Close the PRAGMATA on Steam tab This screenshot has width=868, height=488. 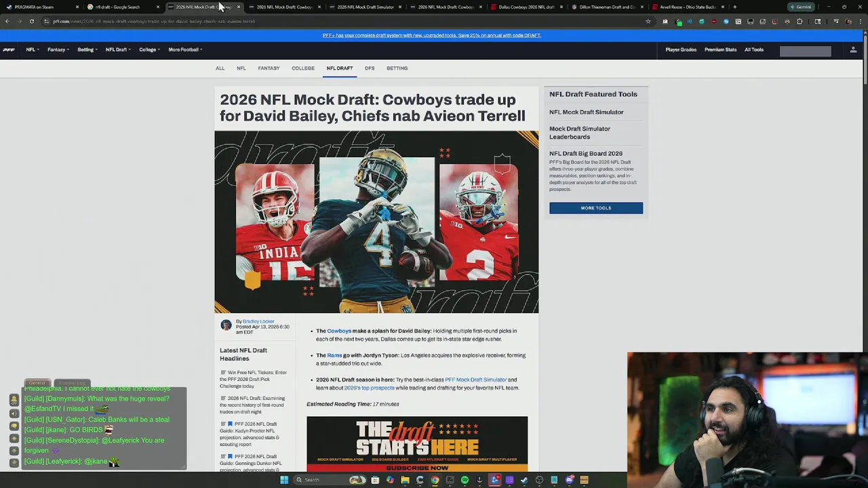tap(77, 7)
